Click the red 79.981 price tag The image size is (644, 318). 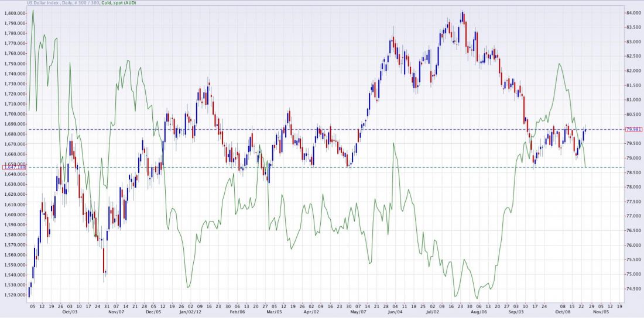[x=634, y=129]
